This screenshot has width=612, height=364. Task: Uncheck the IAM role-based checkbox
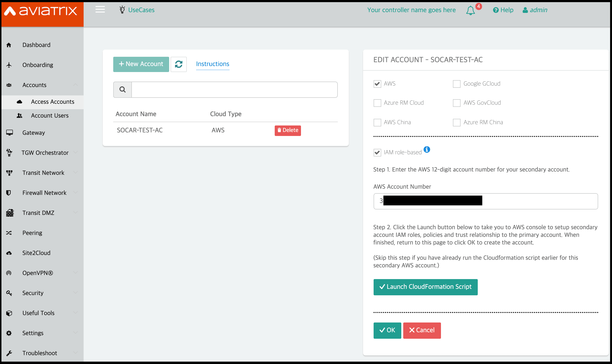pos(377,153)
